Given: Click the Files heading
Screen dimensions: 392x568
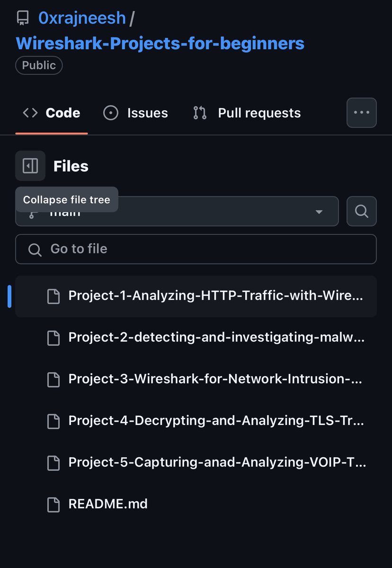Looking at the screenshot, I should click(71, 166).
